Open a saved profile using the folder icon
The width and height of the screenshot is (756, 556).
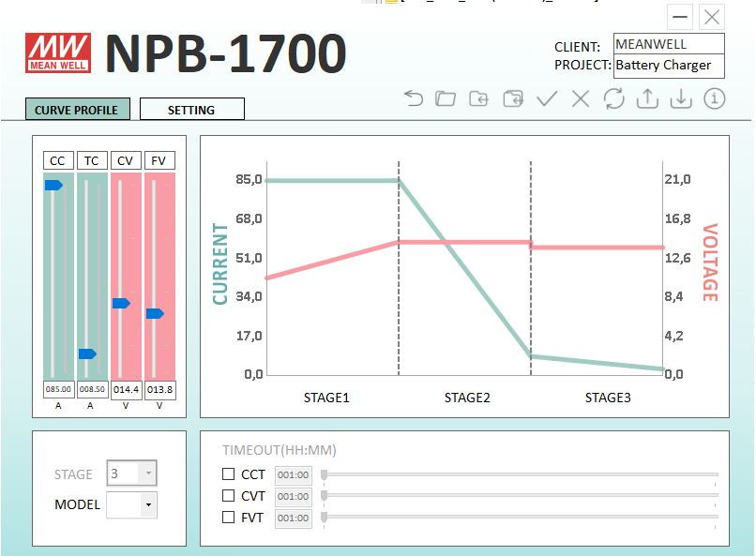point(446,98)
